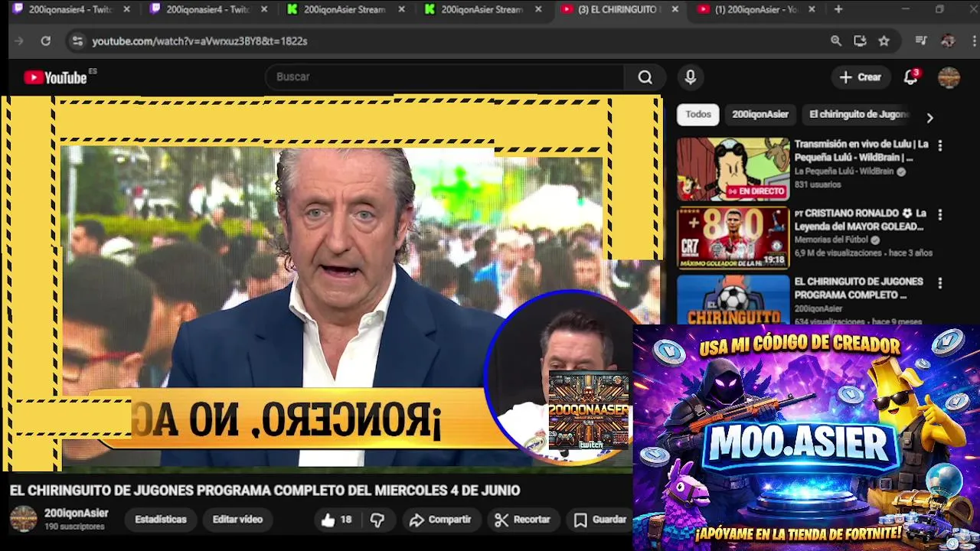980x551 pixels.
Task: Click the Crear button
Action: [x=861, y=77]
